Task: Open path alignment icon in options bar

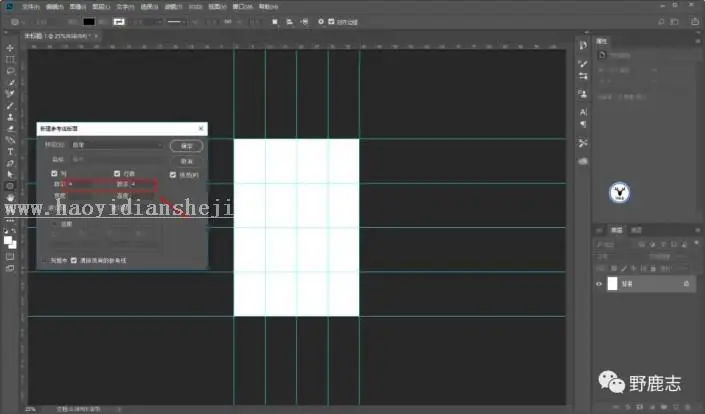Action: click(x=290, y=22)
